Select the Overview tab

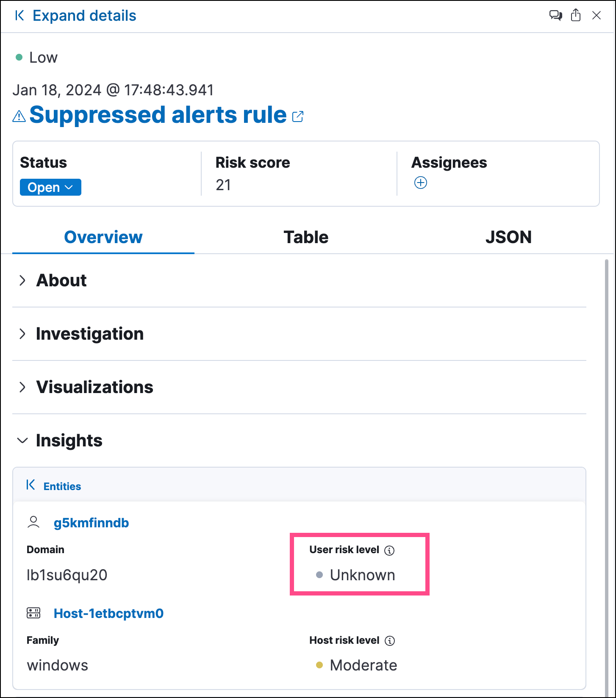point(103,237)
